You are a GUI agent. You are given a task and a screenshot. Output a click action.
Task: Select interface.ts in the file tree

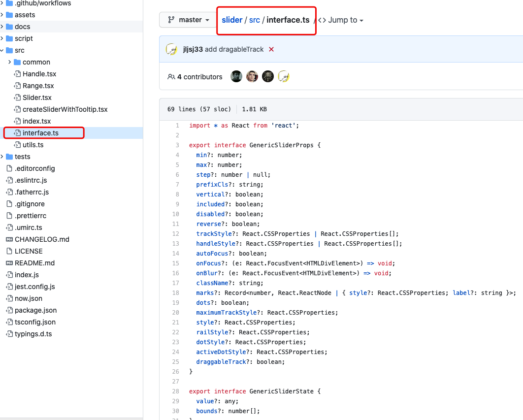40,133
